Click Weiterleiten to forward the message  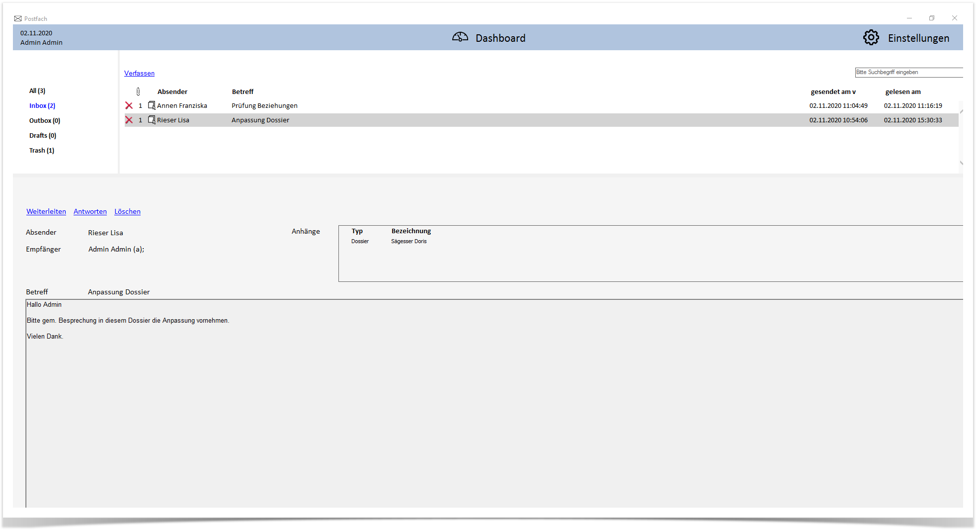pyautogui.click(x=46, y=211)
